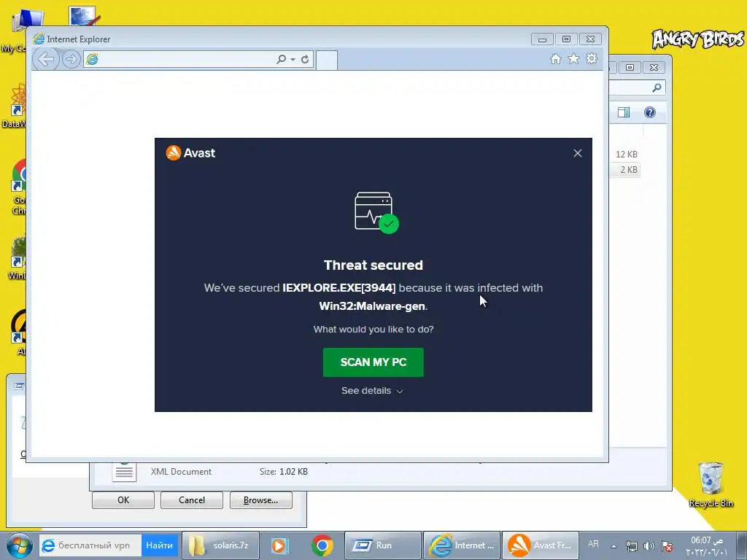Click the XML Document type label
Image resolution: width=747 pixels, height=560 pixels.
pos(181,472)
